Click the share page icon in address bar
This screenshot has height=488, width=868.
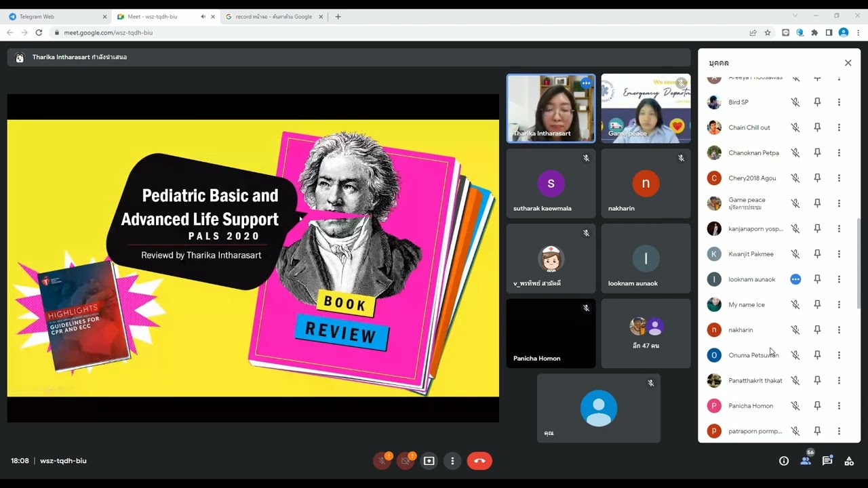pos(753,33)
